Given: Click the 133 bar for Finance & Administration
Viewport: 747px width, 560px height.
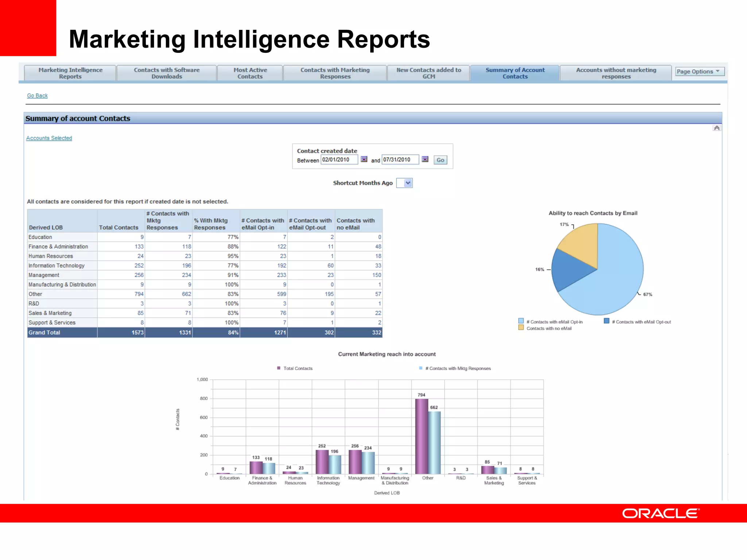Looking at the screenshot, I should [x=256, y=467].
